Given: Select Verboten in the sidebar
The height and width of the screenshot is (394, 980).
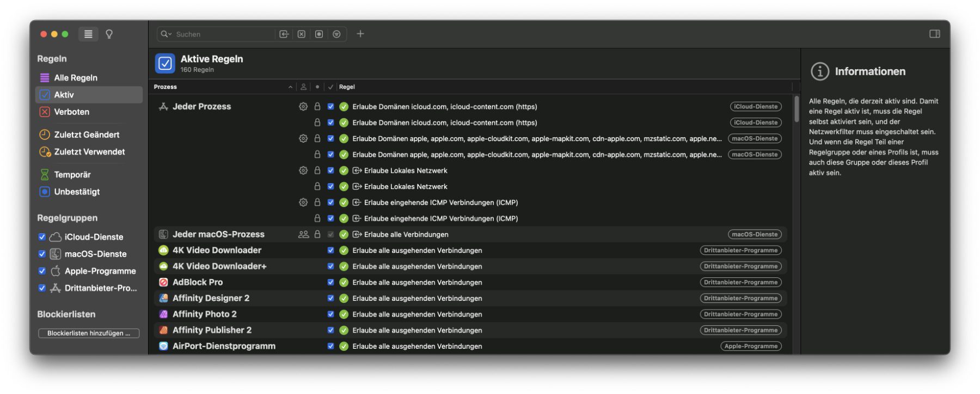Looking at the screenshot, I should coord(71,112).
